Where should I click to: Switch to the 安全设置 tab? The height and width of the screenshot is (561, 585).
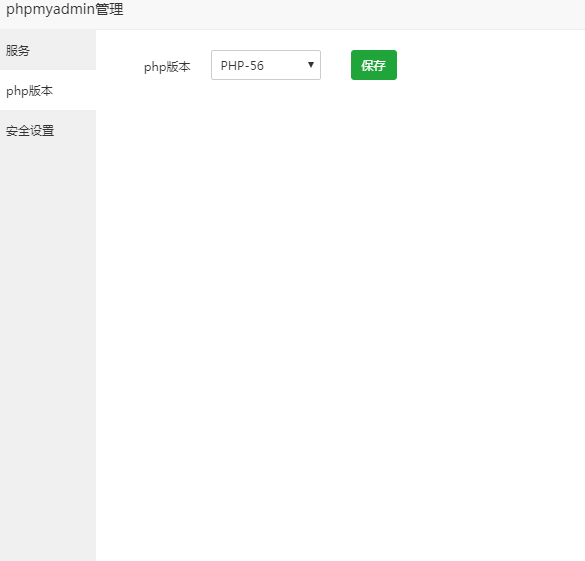click(48, 131)
